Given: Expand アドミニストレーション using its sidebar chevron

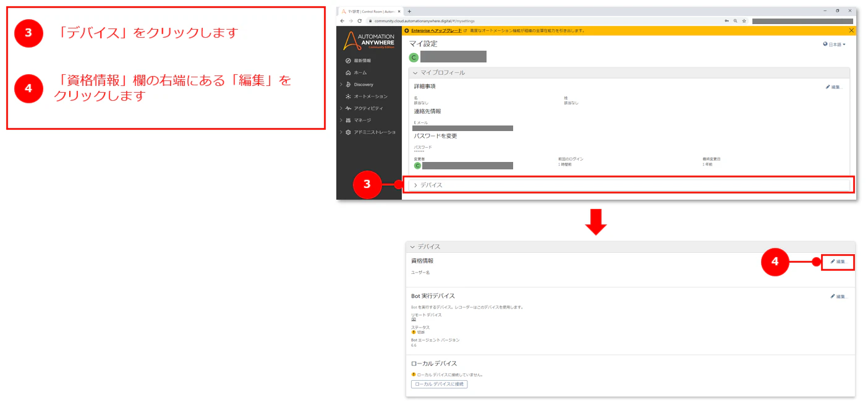Looking at the screenshot, I should (x=341, y=132).
